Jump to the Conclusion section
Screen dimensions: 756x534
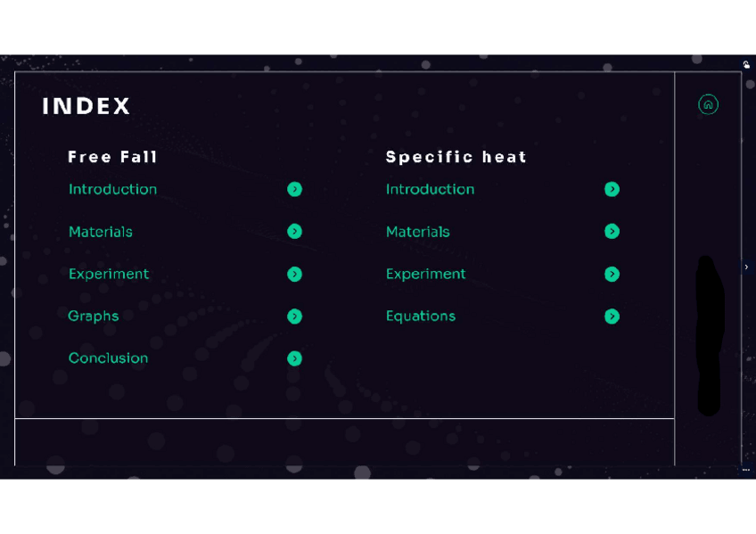[x=108, y=358]
